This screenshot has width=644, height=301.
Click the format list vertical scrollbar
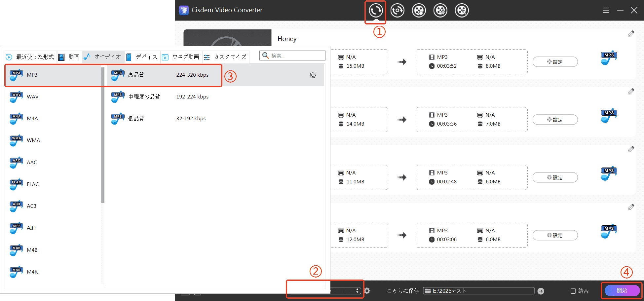coord(103,135)
